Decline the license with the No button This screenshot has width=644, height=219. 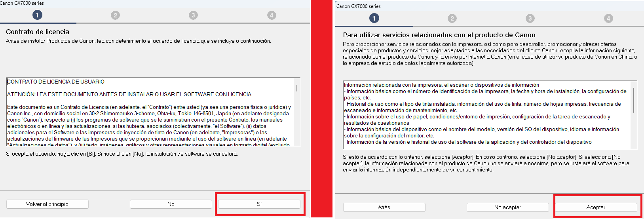171,204
